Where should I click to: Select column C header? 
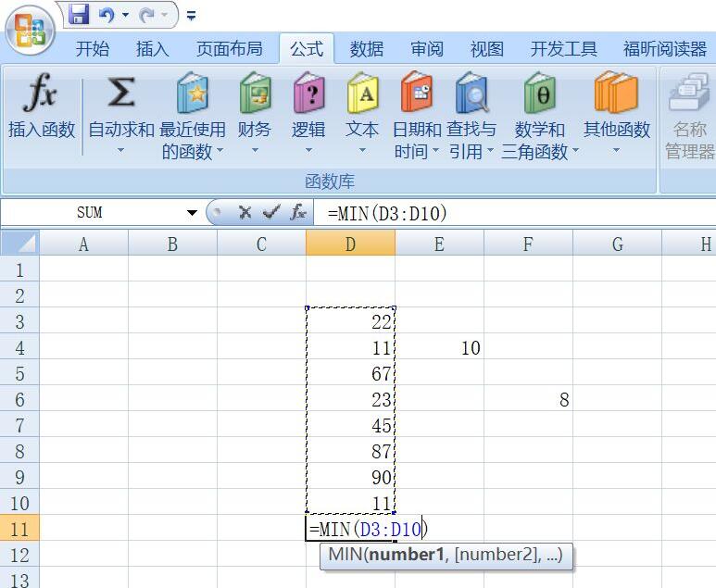tap(261, 244)
